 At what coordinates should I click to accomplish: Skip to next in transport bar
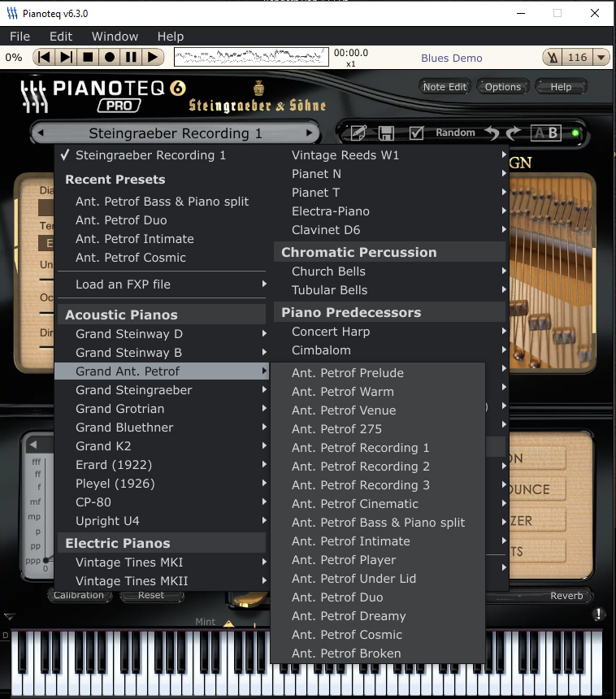[66, 57]
